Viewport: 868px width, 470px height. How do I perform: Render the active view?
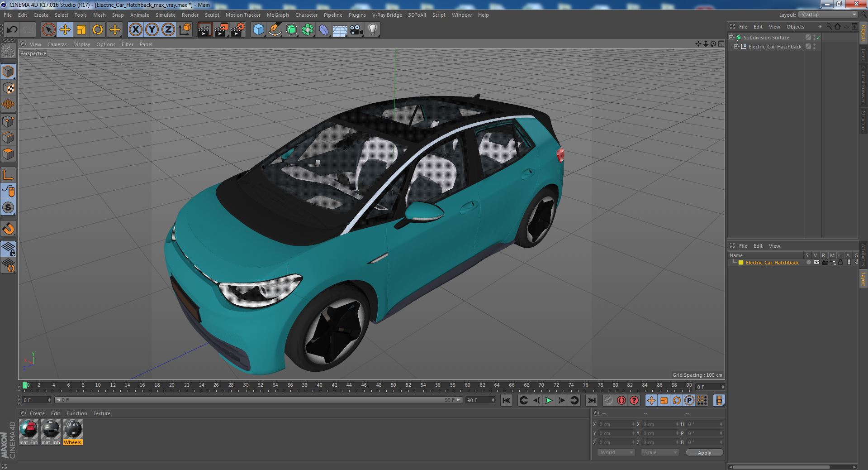point(204,30)
